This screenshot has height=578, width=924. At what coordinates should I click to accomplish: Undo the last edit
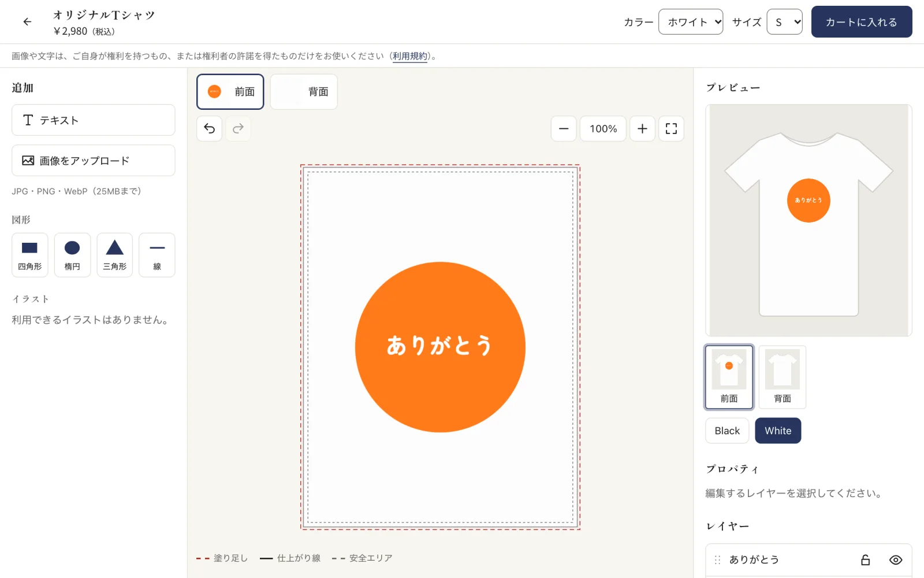click(x=210, y=128)
